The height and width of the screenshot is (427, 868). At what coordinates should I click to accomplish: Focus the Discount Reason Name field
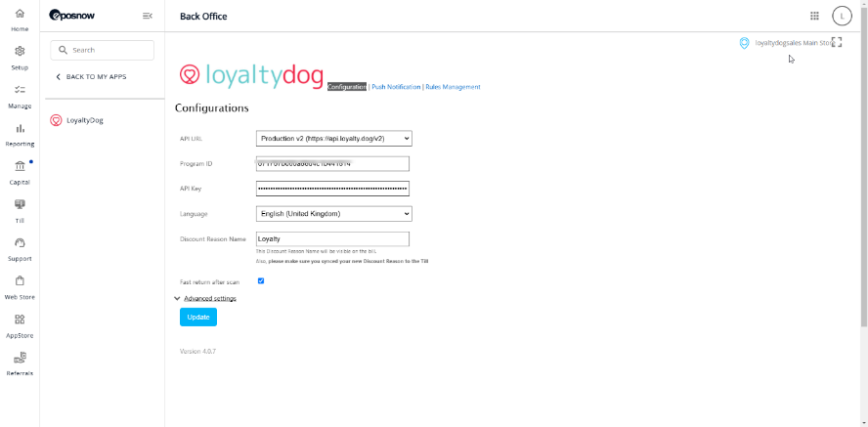coord(332,239)
